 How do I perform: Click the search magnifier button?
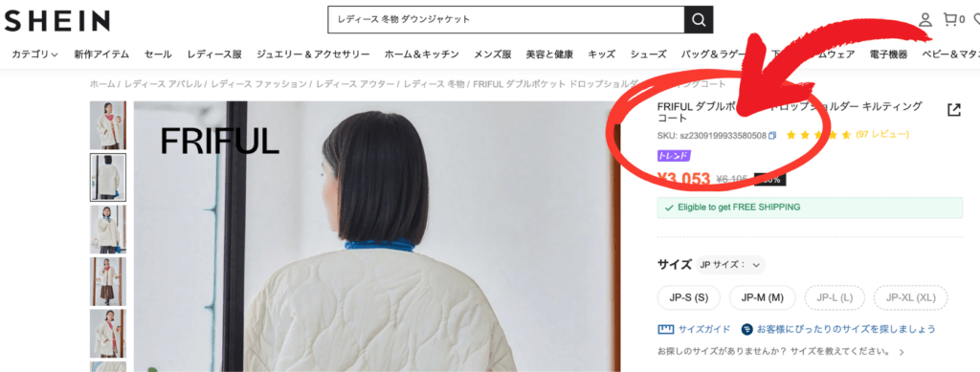click(x=698, y=20)
